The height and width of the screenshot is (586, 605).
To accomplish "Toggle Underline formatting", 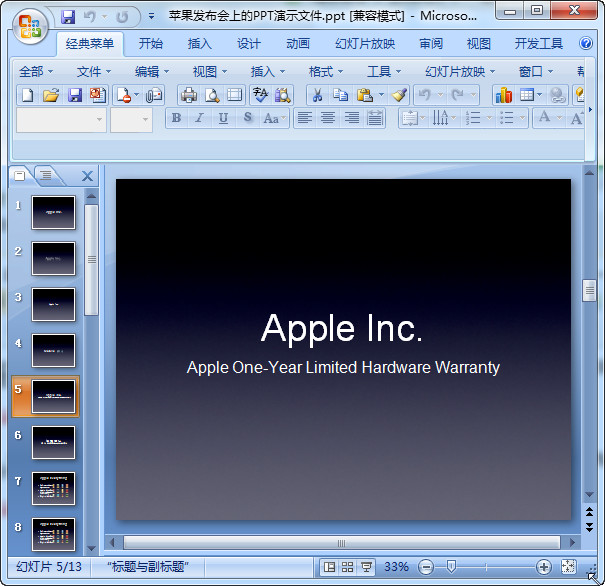I will pyautogui.click(x=223, y=118).
